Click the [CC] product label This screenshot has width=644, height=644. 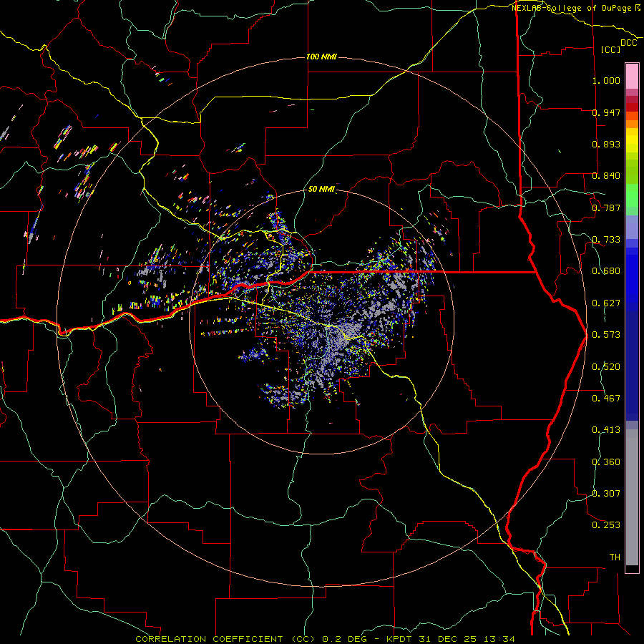[x=611, y=49]
